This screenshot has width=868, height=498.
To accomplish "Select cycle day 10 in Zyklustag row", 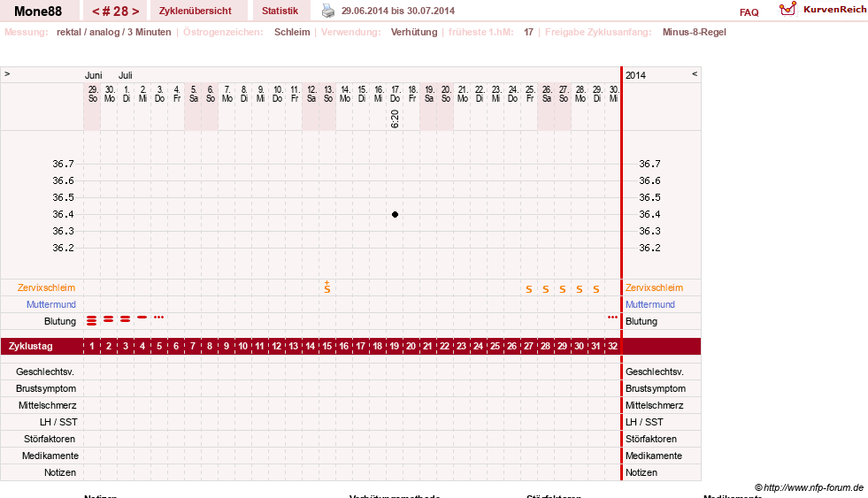I will coord(243,347).
